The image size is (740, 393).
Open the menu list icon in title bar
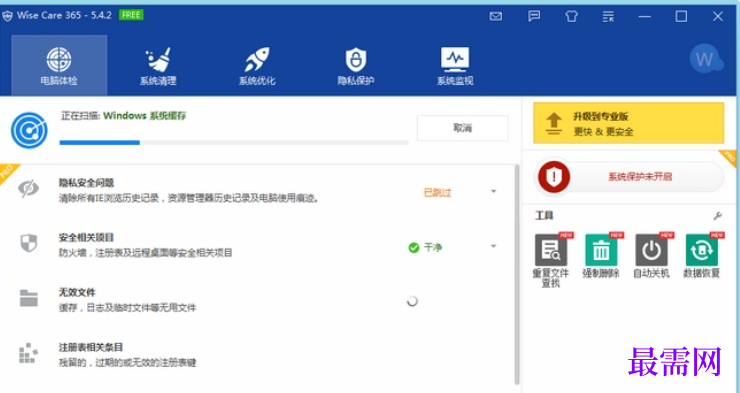(x=608, y=17)
